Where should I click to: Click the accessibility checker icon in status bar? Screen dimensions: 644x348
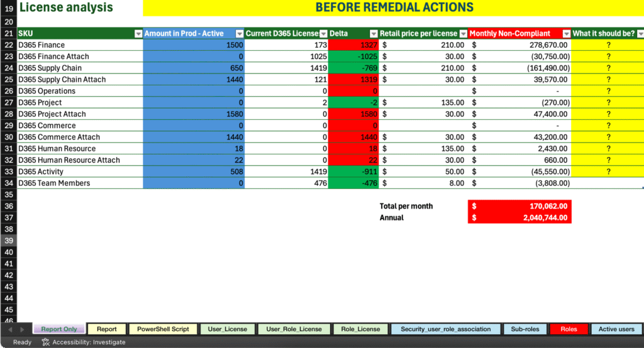pos(45,342)
